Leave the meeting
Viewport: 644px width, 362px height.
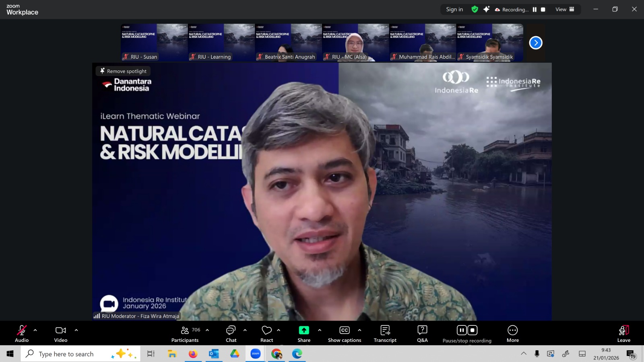(x=623, y=333)
